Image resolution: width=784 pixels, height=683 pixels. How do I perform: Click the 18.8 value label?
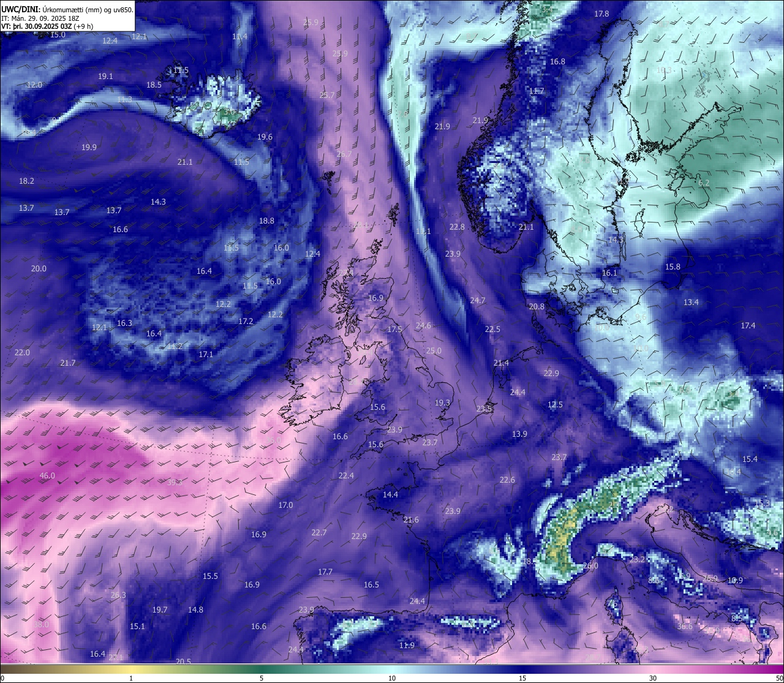click(266, 221)
